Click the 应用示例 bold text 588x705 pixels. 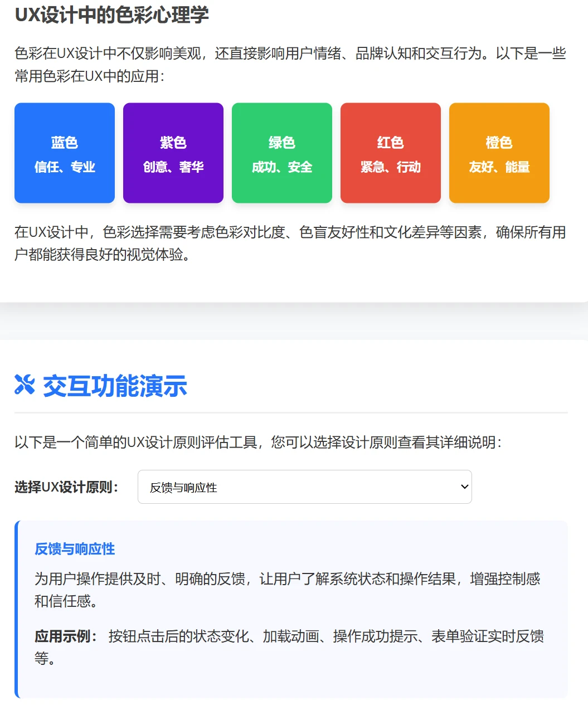pos(63,636)
